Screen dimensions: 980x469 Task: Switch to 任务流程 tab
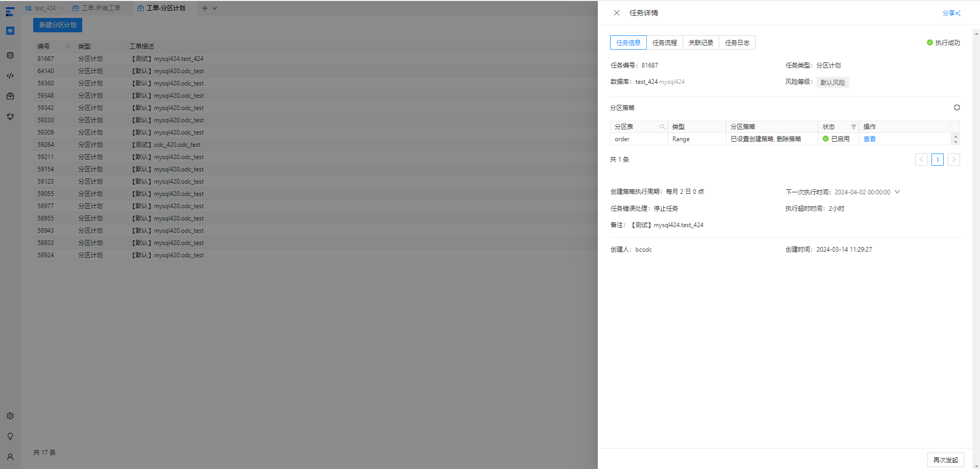665,42
